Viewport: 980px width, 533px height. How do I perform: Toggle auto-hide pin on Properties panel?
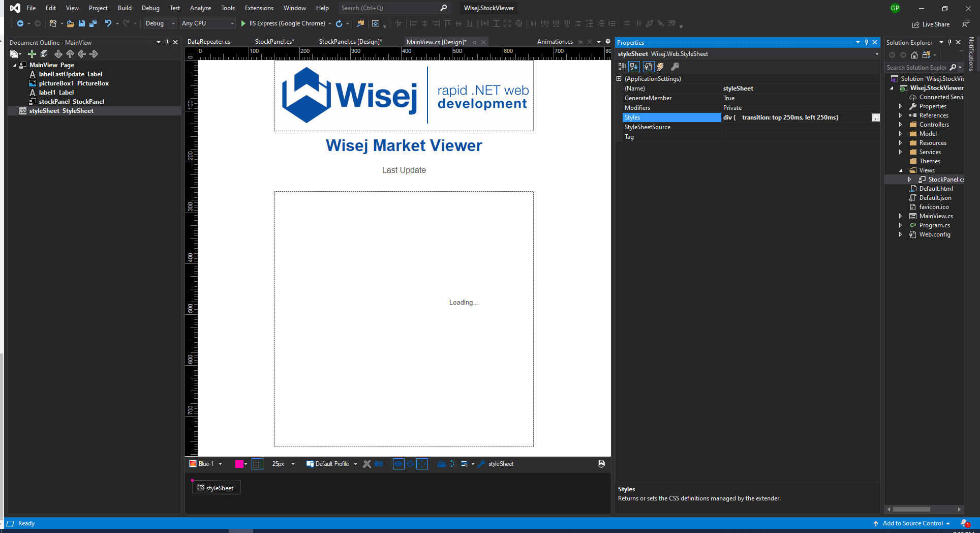click(x=866, y=42)
